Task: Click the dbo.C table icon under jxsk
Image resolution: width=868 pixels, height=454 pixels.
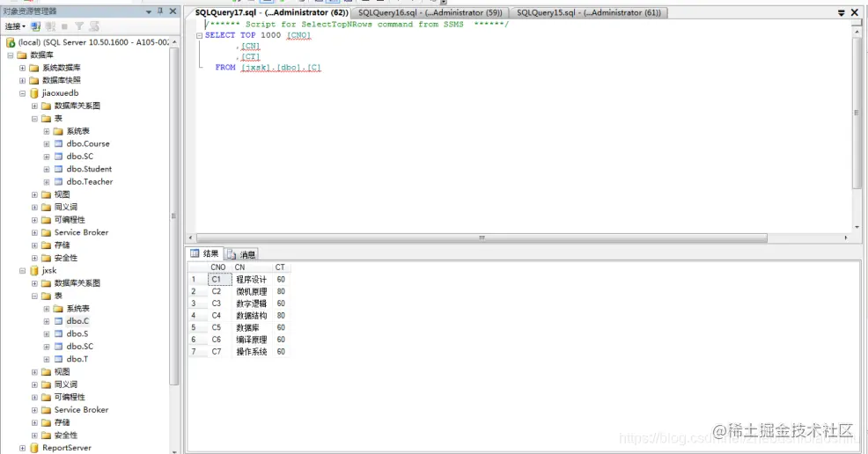Action: coord(58,321)
